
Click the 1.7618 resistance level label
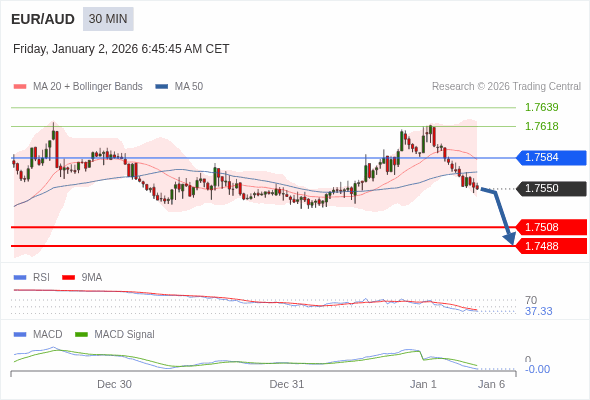pos(541,126)
